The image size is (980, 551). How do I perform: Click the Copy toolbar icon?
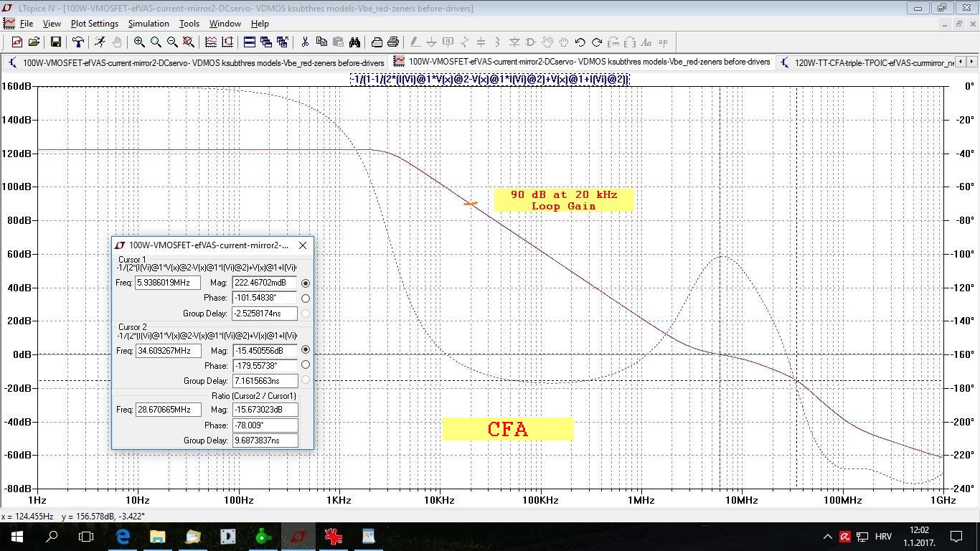tap(321, 42)
